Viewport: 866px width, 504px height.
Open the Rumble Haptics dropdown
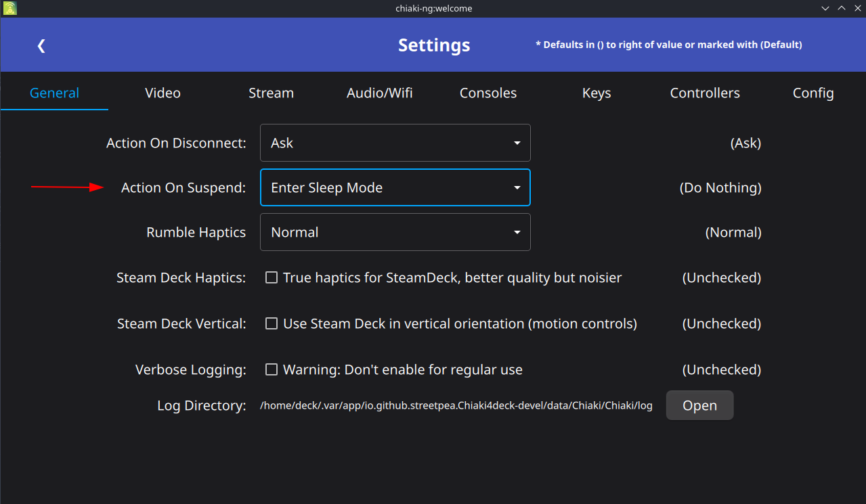click(395, 232)
